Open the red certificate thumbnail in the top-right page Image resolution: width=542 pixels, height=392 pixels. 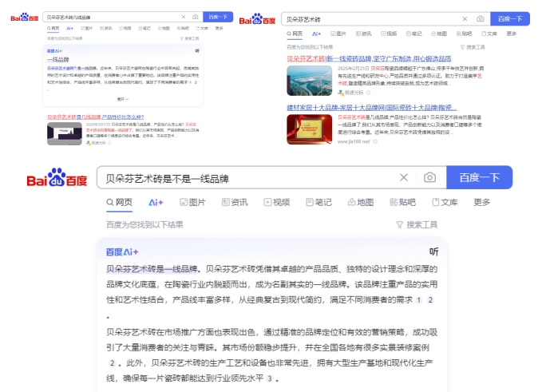point(310,129)
